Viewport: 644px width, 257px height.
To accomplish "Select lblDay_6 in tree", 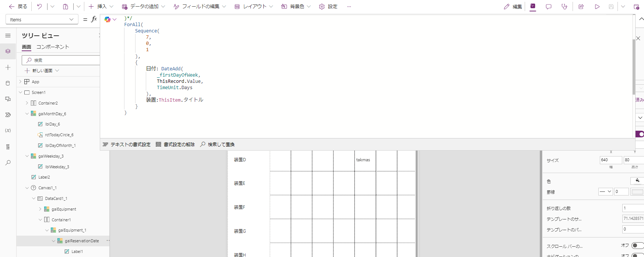I will coord(52,124).
